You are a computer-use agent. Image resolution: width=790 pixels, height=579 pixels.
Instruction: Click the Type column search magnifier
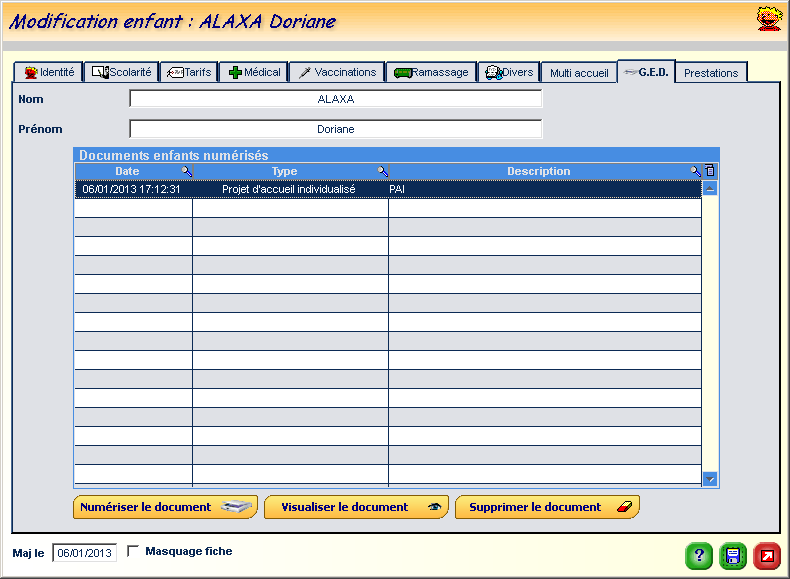click(x=382, y=171)
